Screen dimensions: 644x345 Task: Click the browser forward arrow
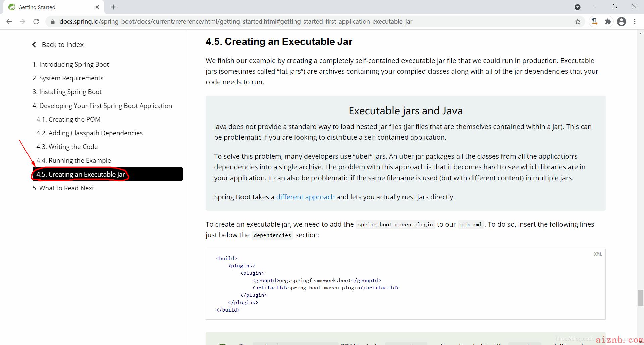coord(22,22)
